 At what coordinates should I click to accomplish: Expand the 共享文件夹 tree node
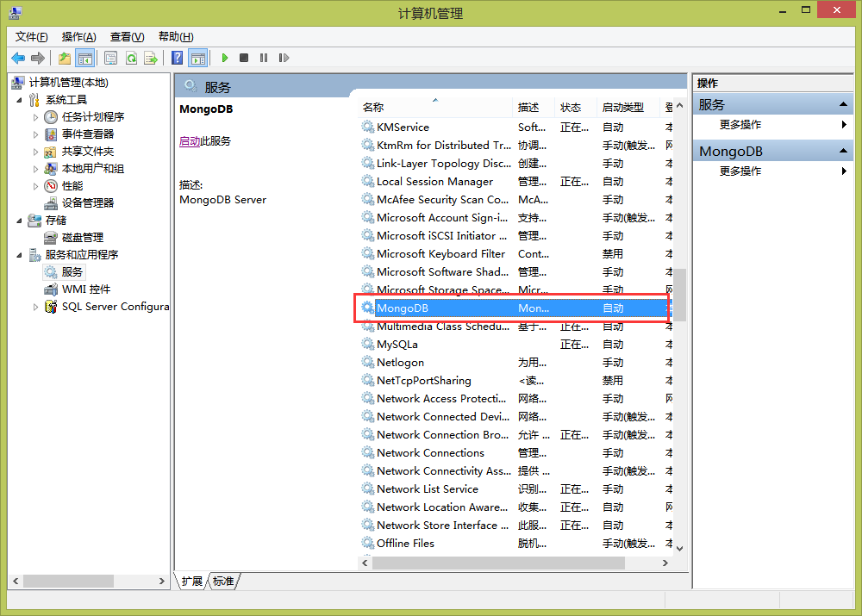[35, 152]
